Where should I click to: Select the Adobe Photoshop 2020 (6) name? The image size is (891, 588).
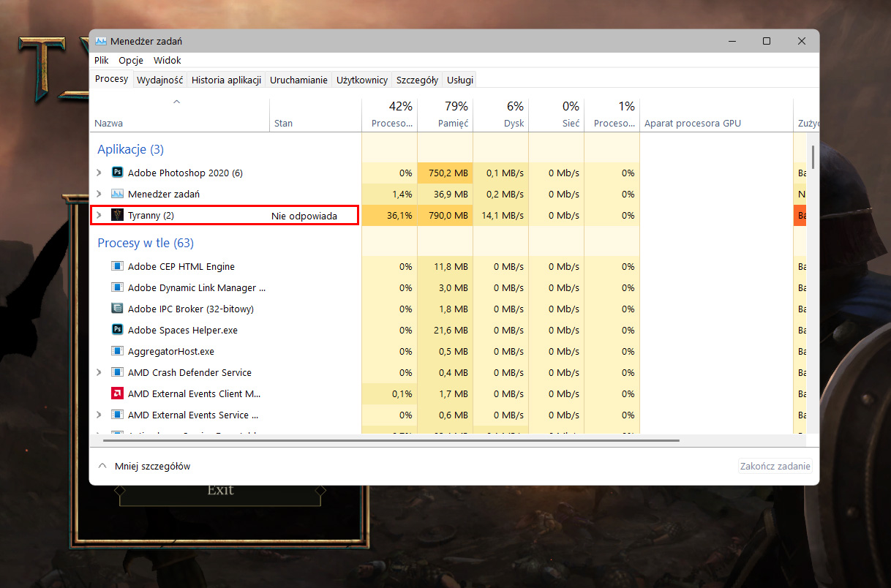click(x=185, y=173)
